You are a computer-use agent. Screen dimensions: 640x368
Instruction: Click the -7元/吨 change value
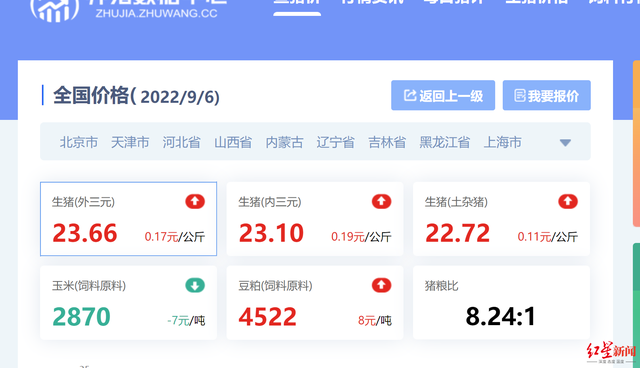(186, 321)
